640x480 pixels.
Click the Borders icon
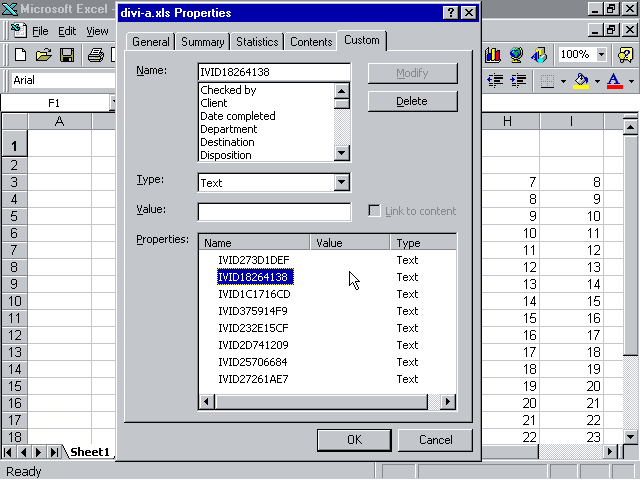coord(547,81)
